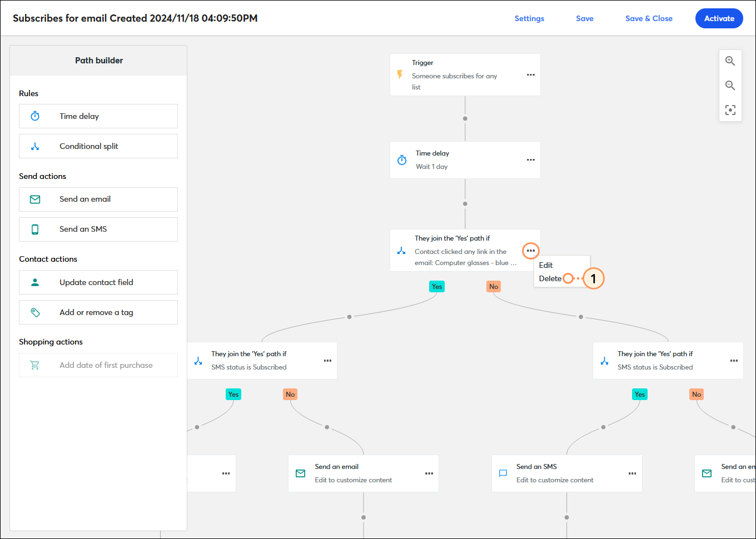Click the lightning bolt Trigger icon

[400, 74]
